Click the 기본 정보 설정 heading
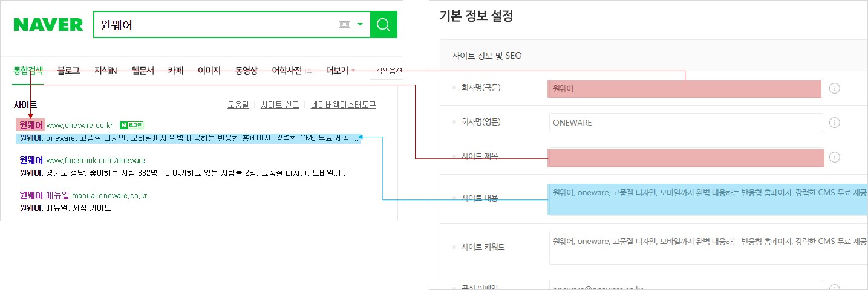This screenshot has width=868, height=290. (476, 16)
